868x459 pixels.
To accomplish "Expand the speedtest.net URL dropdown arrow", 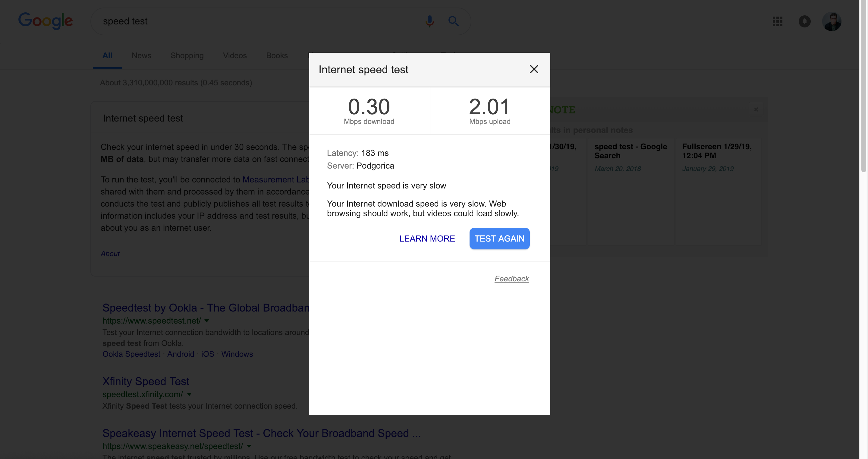I will 207,321.
